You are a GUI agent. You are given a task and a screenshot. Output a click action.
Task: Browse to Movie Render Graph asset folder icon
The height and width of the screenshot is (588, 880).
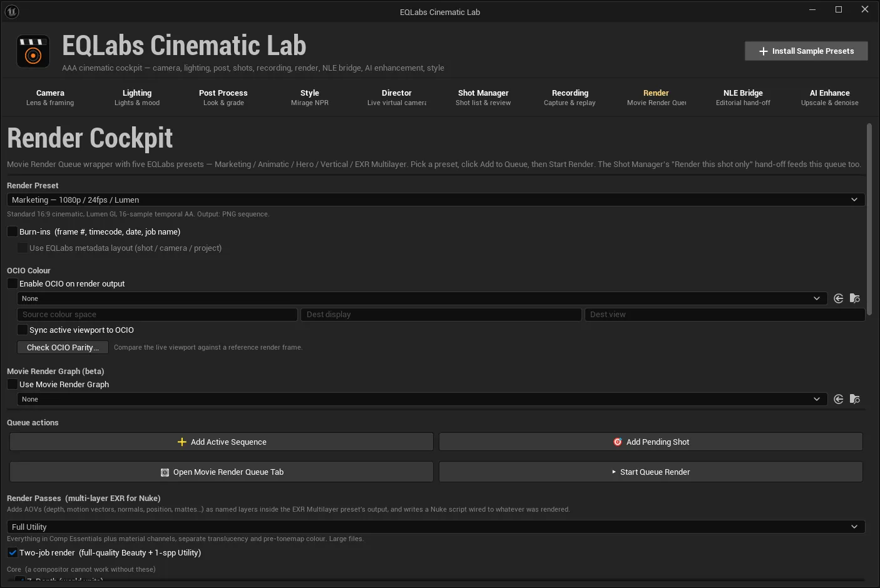[855, 399]
